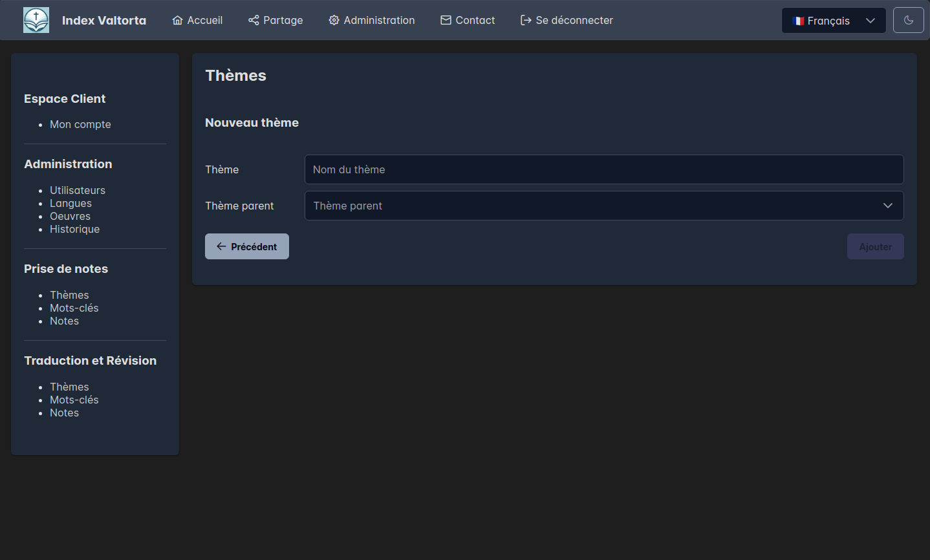Click the logout icon beside Se déconnecter
The height and width of the screenshot is (560, 930).
(x=526, y=21)
